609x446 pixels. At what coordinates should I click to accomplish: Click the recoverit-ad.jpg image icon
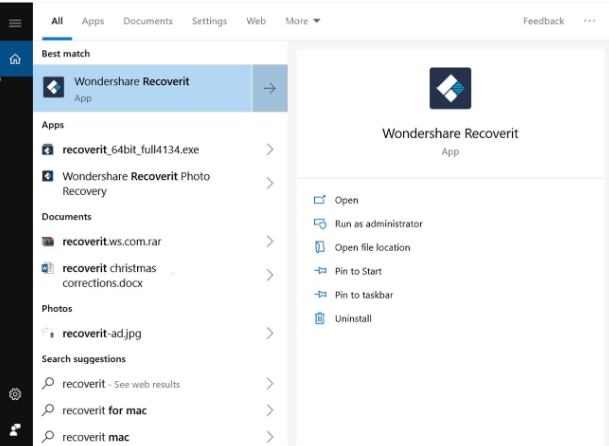[x=47, y=333]
